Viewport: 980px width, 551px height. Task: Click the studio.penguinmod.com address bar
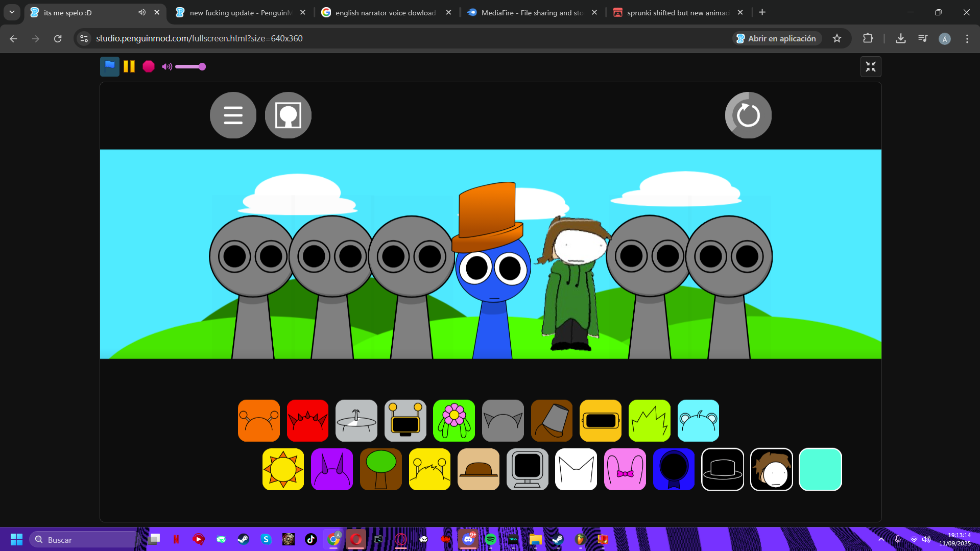pyautogui.click(x=403, y=38)
